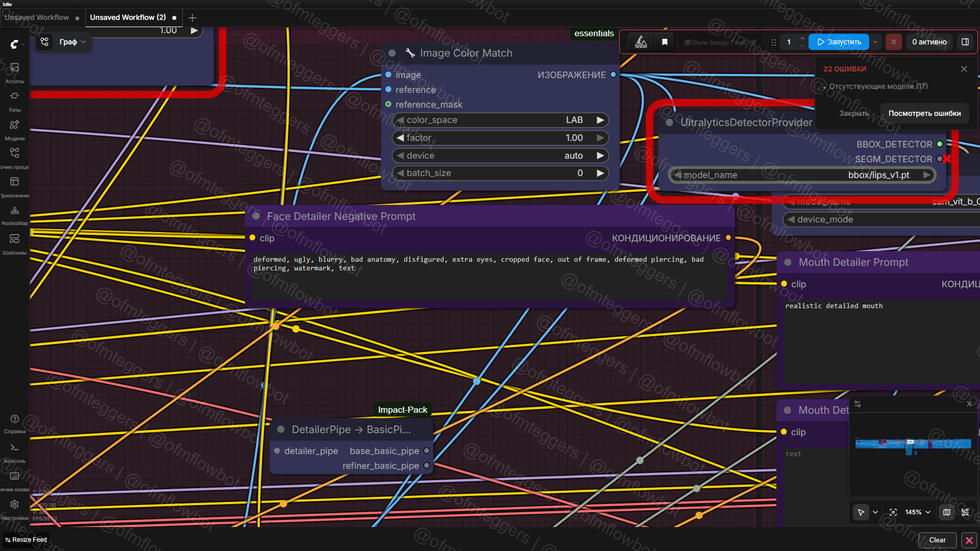The height and width of the screenshot is (551, 980).
Task: Click the fit view icon
Action: point(893,512)
